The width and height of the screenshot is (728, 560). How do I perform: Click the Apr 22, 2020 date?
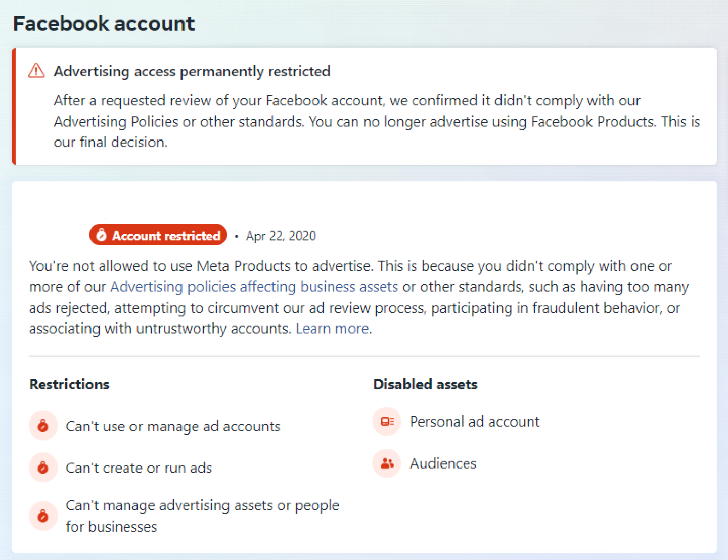pos(281,236)
